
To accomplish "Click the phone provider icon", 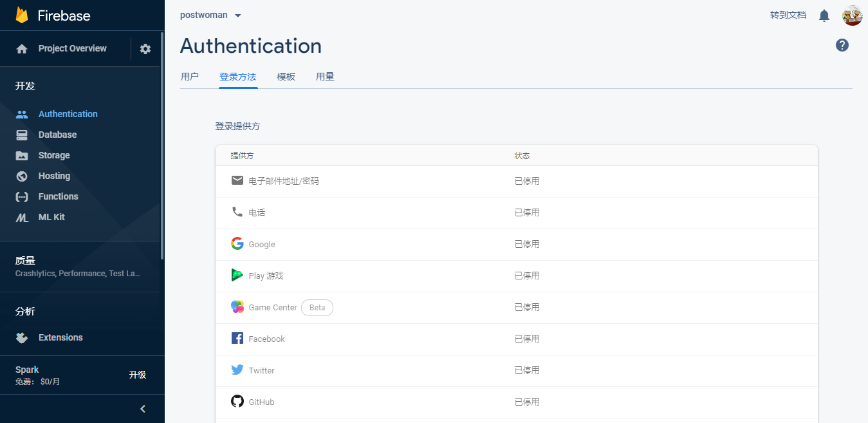I will pos(237,212).
